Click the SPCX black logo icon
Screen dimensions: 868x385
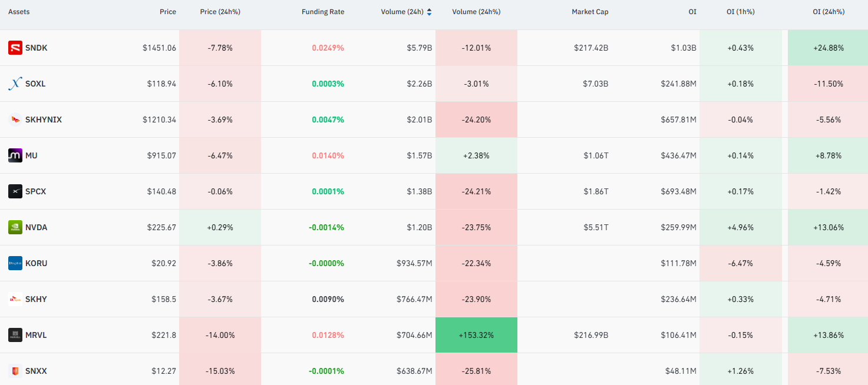coord(15,191)
